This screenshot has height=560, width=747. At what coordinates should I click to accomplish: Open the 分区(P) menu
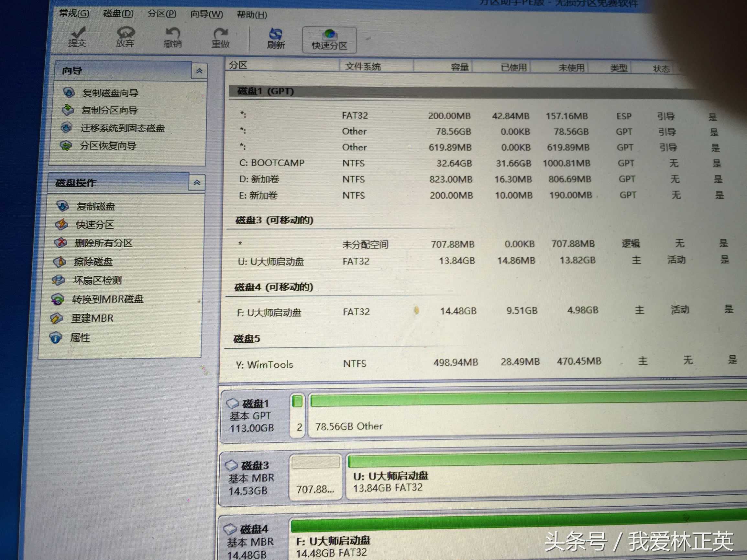point(162,14)
